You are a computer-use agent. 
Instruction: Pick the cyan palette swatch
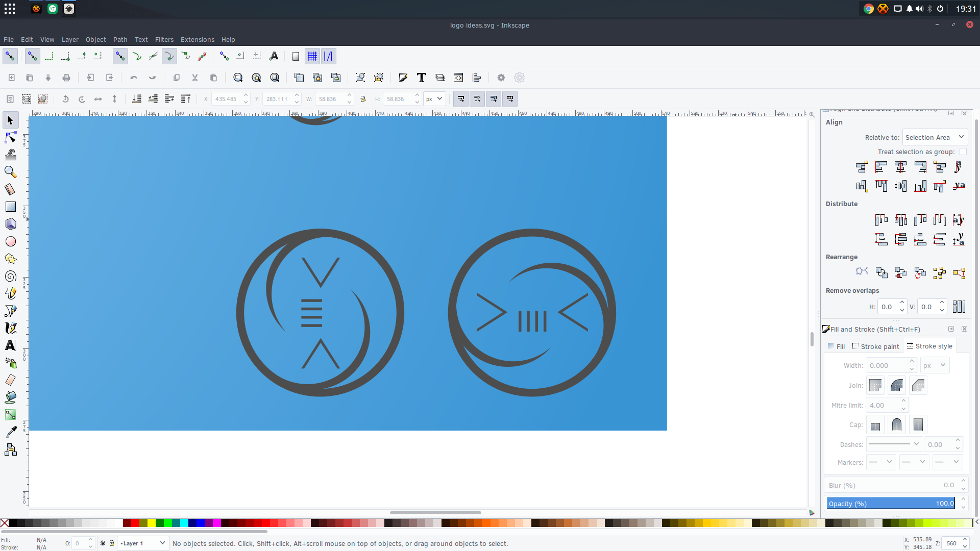click(x=184, y=523)
